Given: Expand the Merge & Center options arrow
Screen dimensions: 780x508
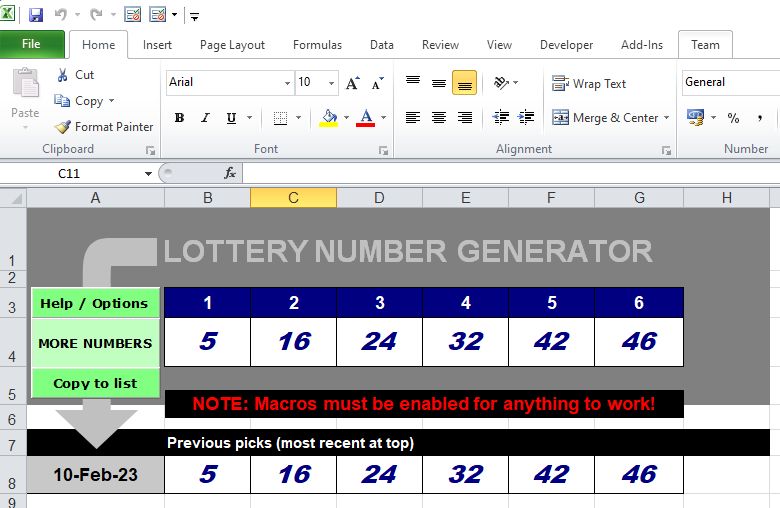Looking at the screenshot, I should pos(667,118).
